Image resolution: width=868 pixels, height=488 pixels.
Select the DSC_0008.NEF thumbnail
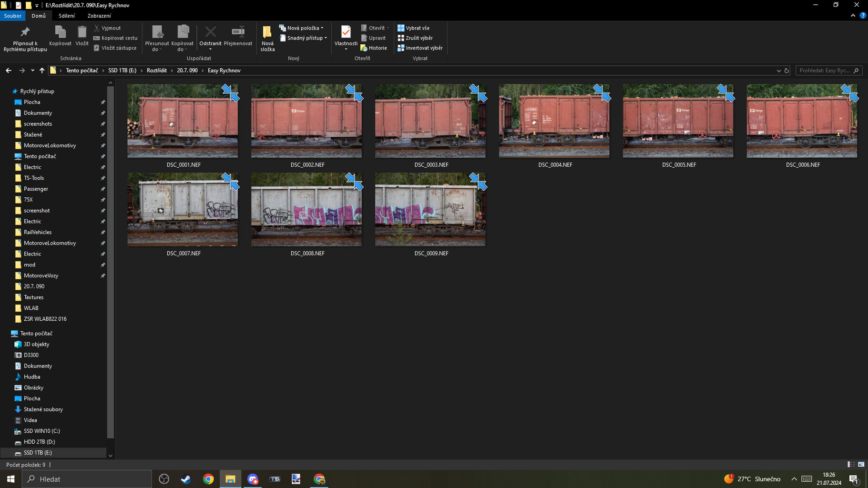tap(306, 210)
